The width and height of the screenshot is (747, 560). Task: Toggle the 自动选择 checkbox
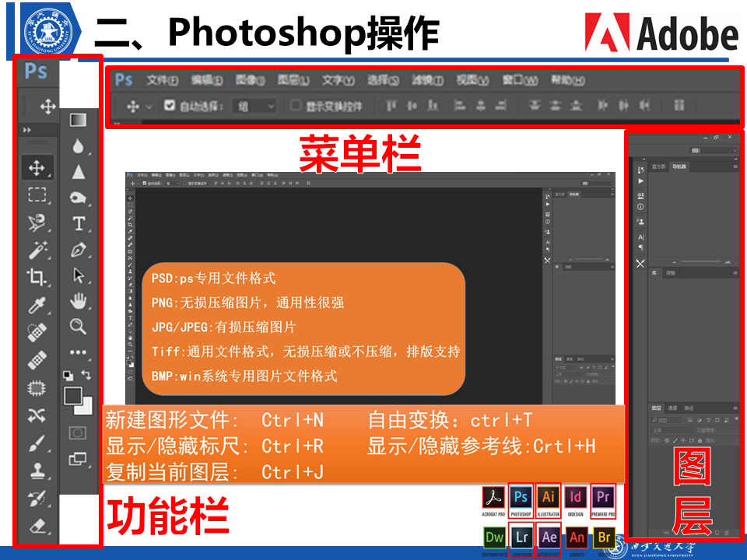170,106
